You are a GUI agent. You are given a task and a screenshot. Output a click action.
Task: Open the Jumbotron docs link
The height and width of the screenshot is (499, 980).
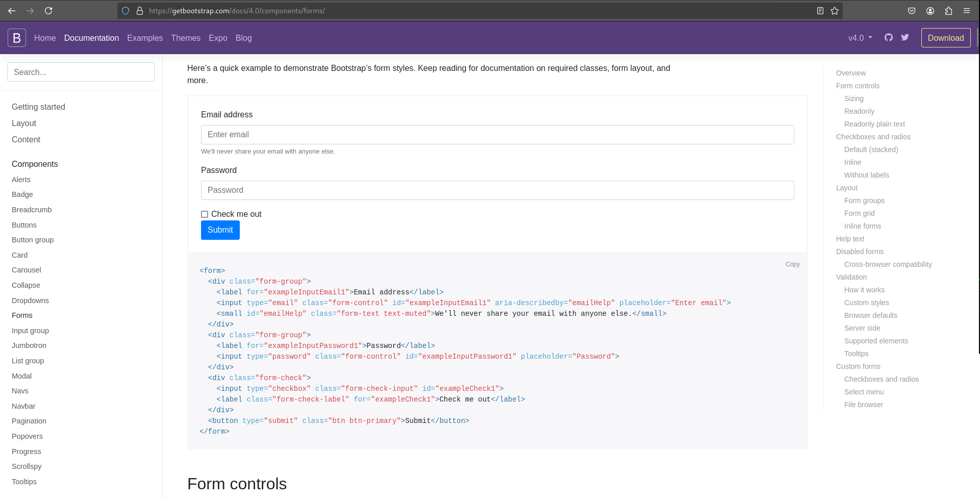(x=29, y=345)
